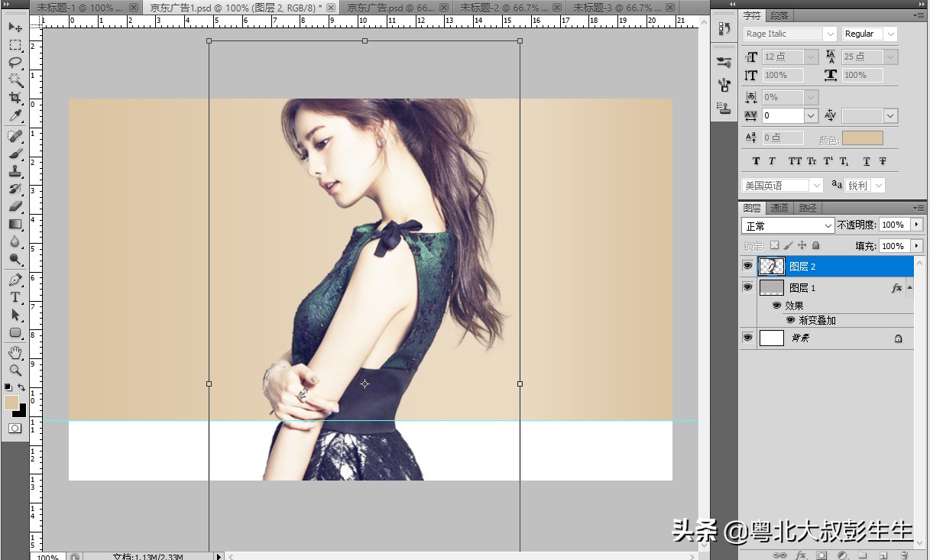Select the Clone Stamp tool
The width and height of the screenshot is (930, 560).
[x=15, y=171]
